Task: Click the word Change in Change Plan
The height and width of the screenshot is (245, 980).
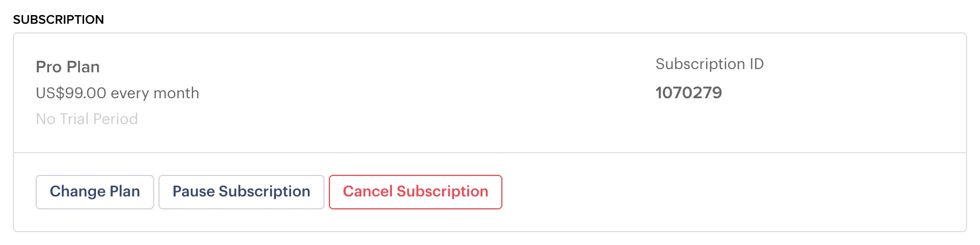Action: point(78,192)
